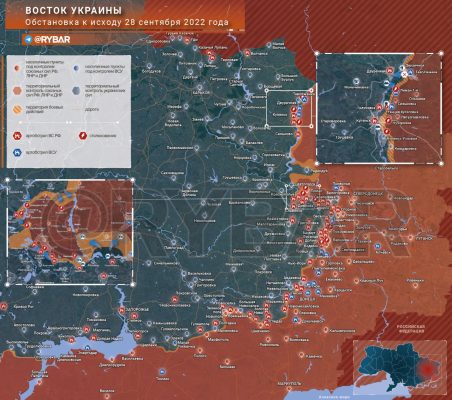Screen dimensions: 452x400
Task: Select the Кривой Рог red marker
Action: click(x=4, y=306)
